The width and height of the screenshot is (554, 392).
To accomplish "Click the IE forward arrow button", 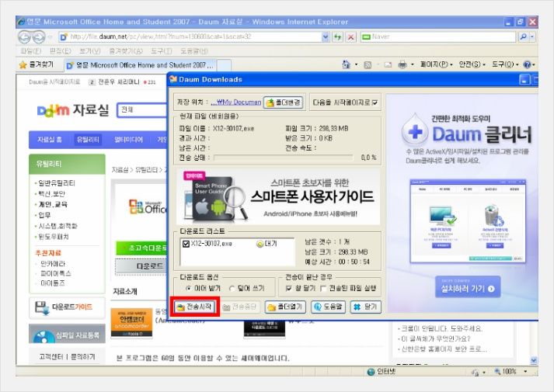I will click(x=39, y=36).
